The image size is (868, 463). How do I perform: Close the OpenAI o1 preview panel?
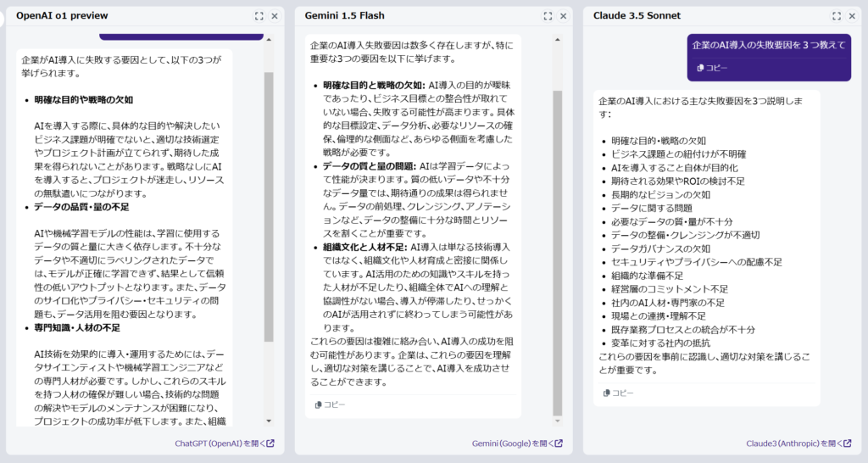tap(274, 16)
